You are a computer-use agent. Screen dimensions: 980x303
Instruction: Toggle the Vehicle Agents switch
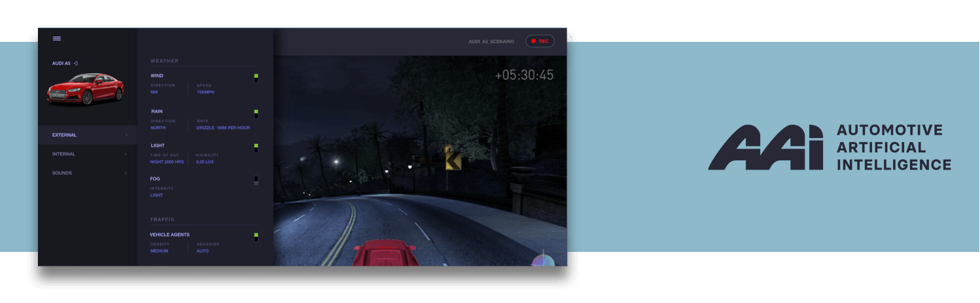(x=256, y=237)
